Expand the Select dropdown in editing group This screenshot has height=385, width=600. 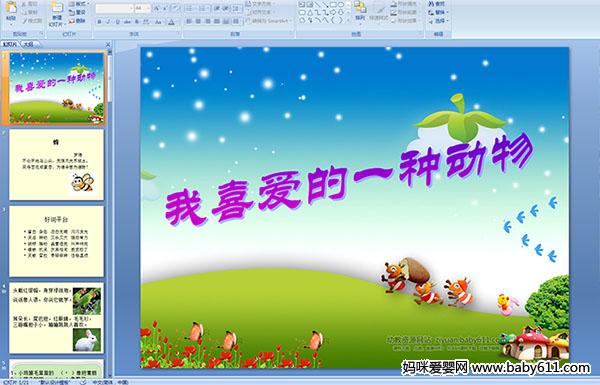click(438, 21)
